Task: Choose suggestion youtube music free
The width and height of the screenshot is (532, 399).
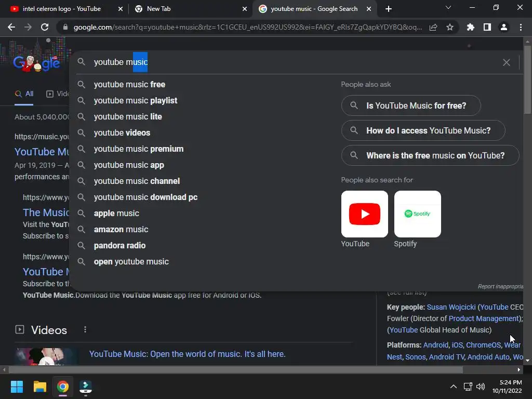Action: [129, 85]
